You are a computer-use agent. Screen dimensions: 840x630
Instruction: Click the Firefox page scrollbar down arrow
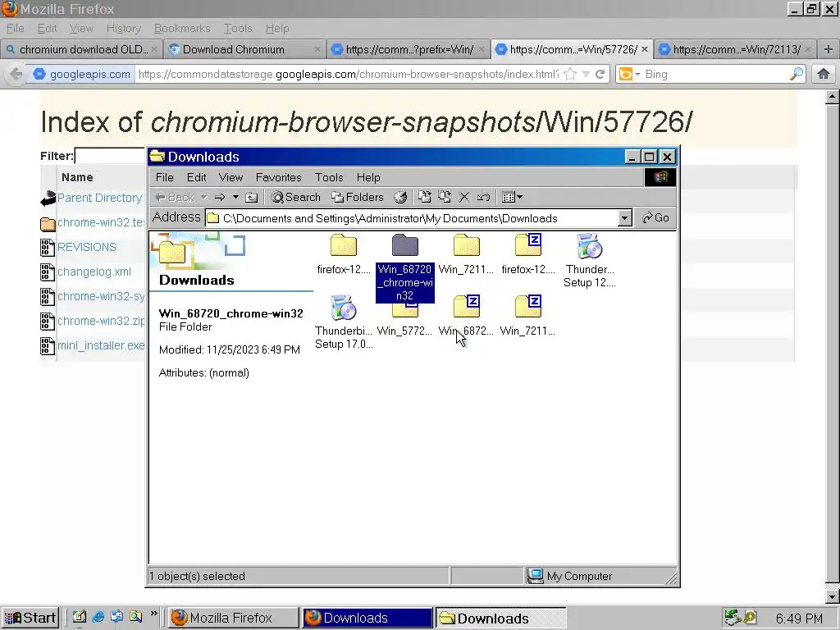[x=832, y=596]
